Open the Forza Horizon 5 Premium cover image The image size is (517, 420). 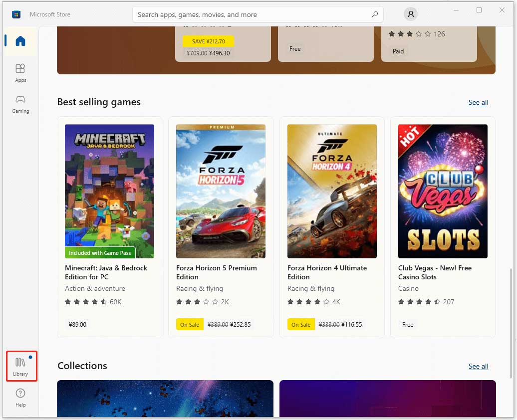221,191
